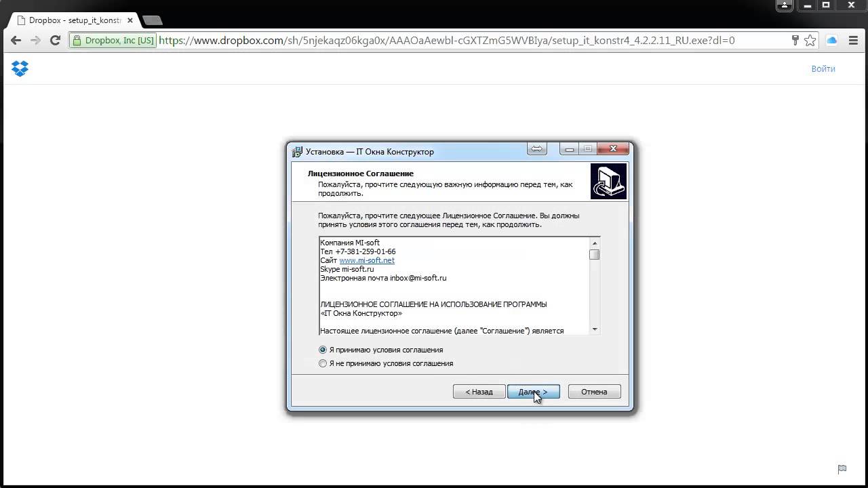Screen dimensions: 868x488
Task: Click the '< Назад' button
Action: (x=479, y=392)
